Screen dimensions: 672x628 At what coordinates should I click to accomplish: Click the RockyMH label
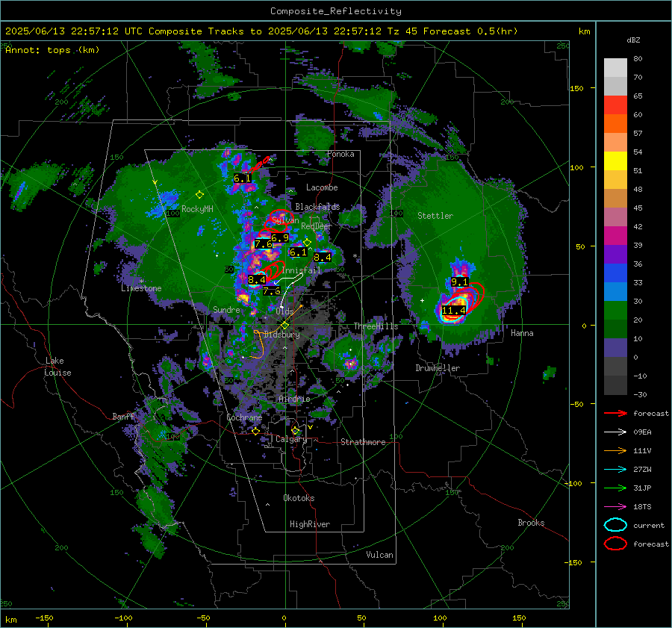(198, 209)
